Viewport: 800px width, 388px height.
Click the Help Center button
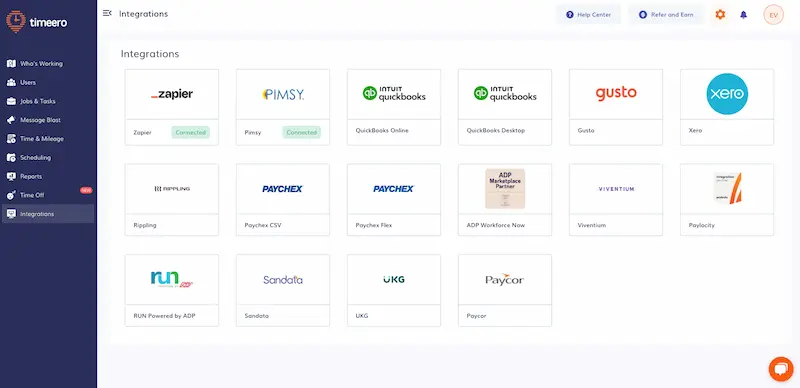pos(588,15)
